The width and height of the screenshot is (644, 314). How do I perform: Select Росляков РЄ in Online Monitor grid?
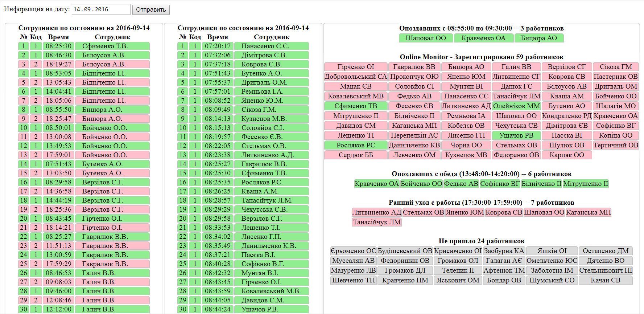coord(355,145)
